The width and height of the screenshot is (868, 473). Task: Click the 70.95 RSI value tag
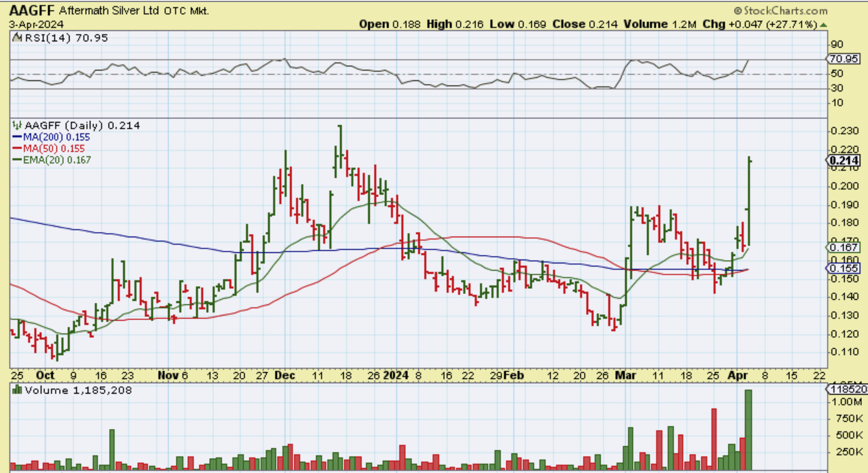[843, 59]
